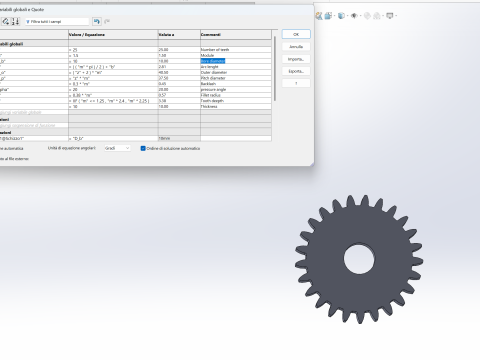
Task: Select the Backlash comment cell
Action: [x=236, y=84]
